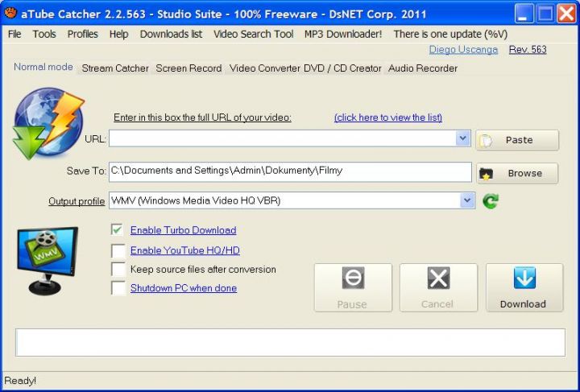
Task: Click the 'There is one update' menu item
Action: [x=450, y=34]
